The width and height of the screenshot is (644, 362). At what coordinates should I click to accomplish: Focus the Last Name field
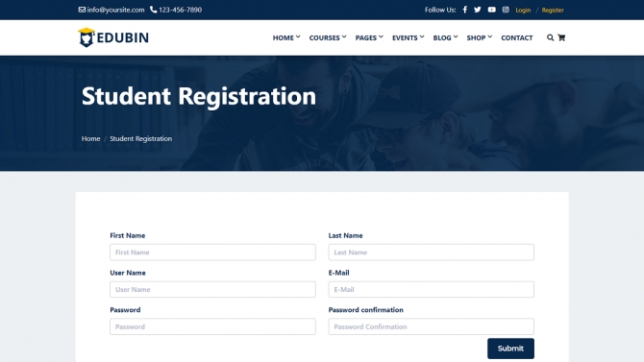(x=432, y=253)
